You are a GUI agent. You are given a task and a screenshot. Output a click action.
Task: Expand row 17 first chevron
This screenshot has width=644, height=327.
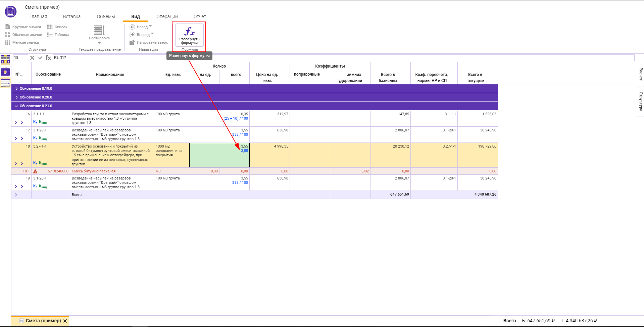(x=16, y=138)
